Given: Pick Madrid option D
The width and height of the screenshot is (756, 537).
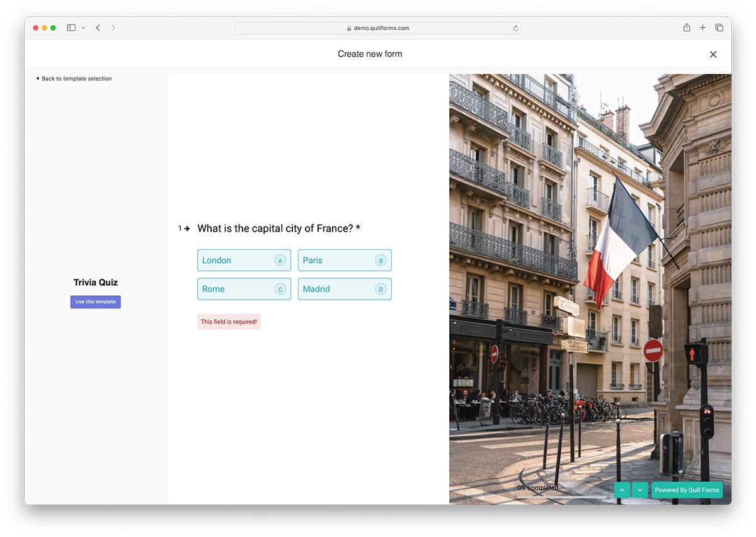Looking at the screenshot, I should click(345, 289).
